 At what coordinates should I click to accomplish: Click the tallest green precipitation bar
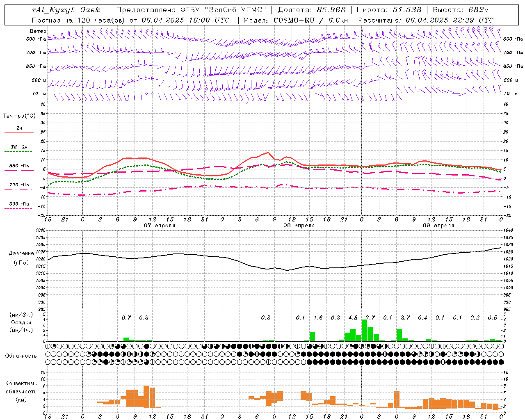click(x=364, y=330)
